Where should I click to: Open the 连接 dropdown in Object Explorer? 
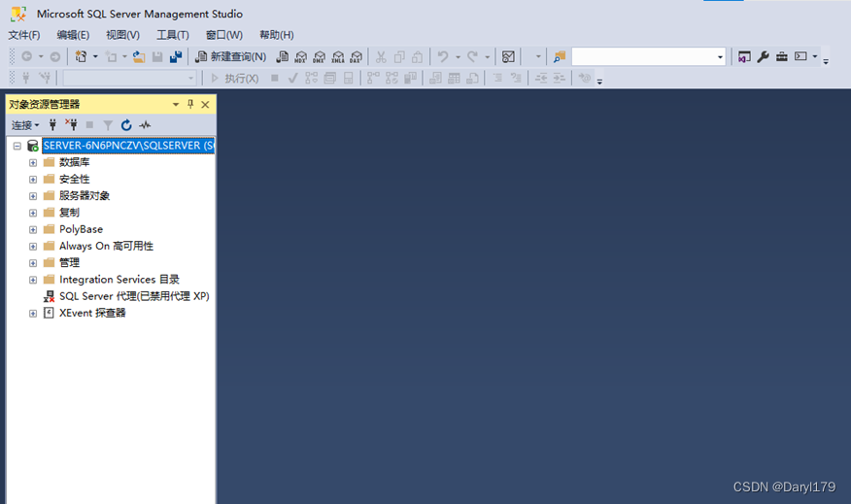[x=25, y=125]
